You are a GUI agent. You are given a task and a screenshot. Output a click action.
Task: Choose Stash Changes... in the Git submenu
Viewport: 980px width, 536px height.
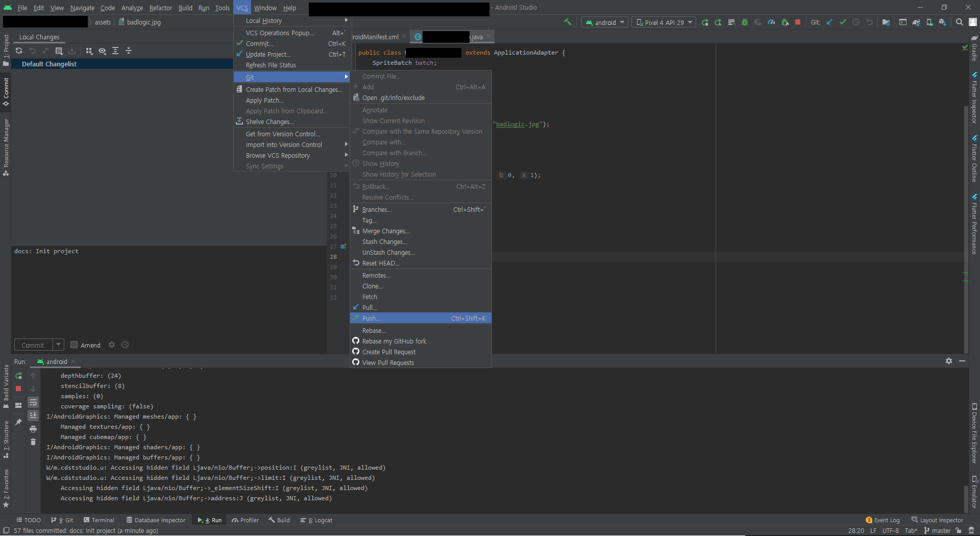click(421, 241)
